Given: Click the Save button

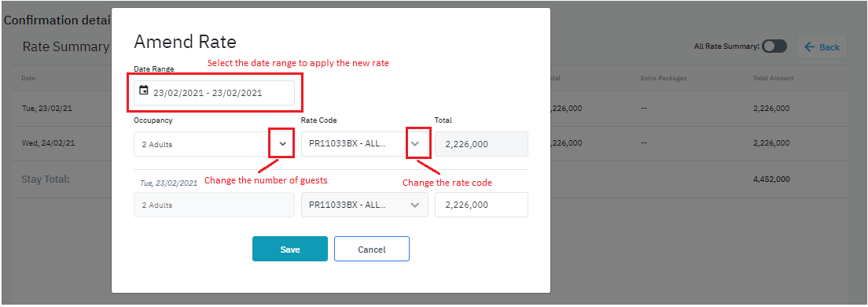Looking at the screenshot, I should (x=290, y=249).
